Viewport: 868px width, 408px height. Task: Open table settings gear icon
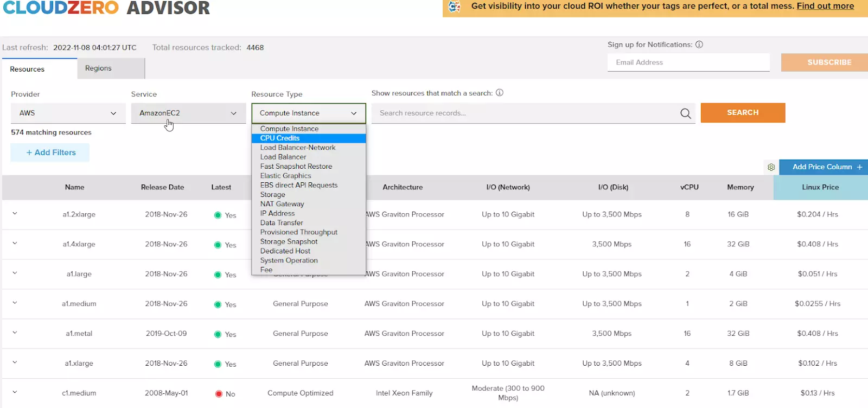click(x=771, y=167)
